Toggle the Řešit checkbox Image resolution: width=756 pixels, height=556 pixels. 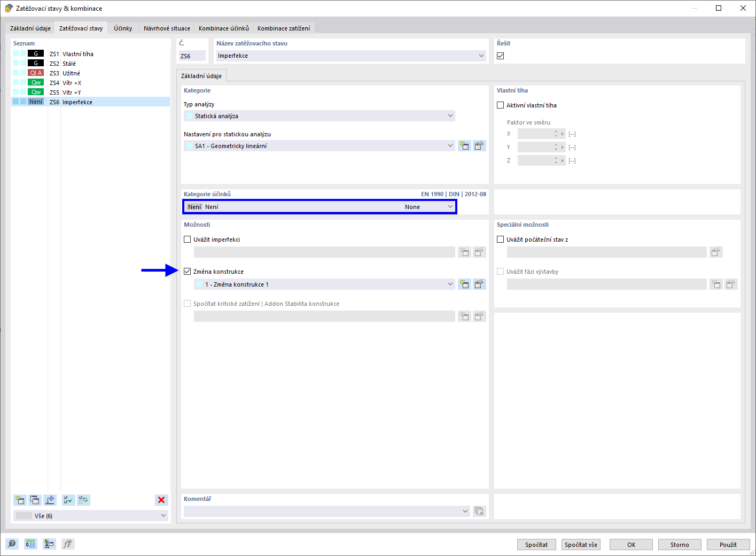501,56
